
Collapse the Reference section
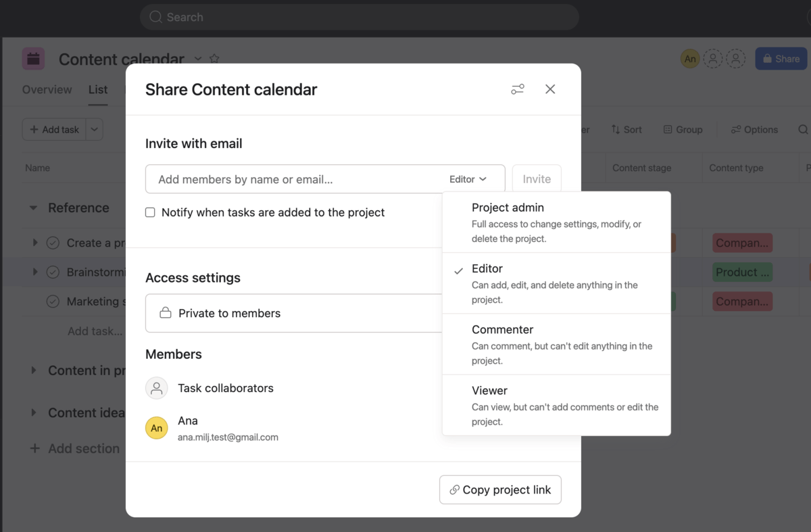[x=32, y=208]
